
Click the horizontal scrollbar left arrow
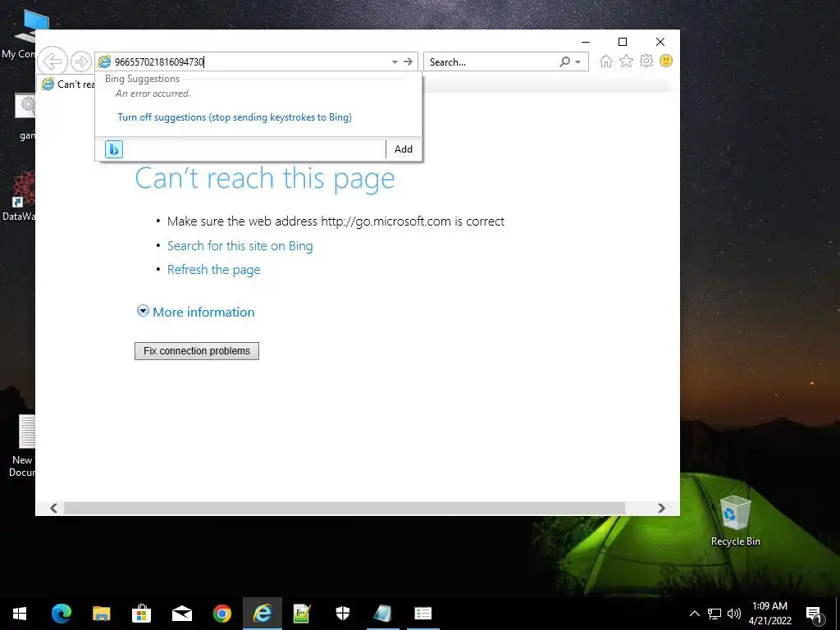[53, 508]
